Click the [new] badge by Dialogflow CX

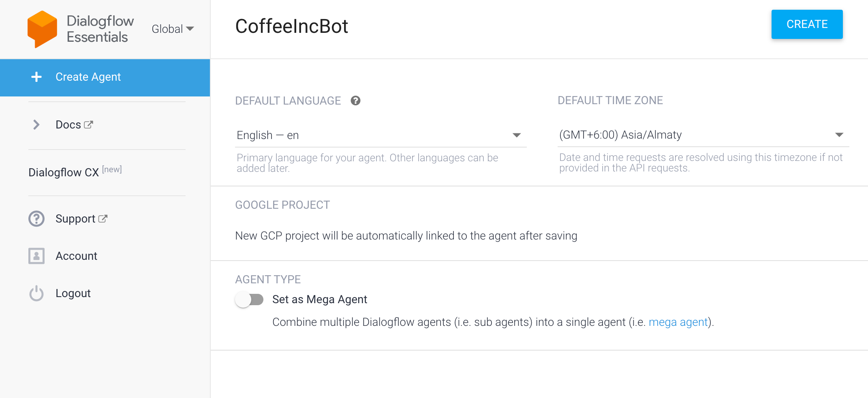pos(112,169)
